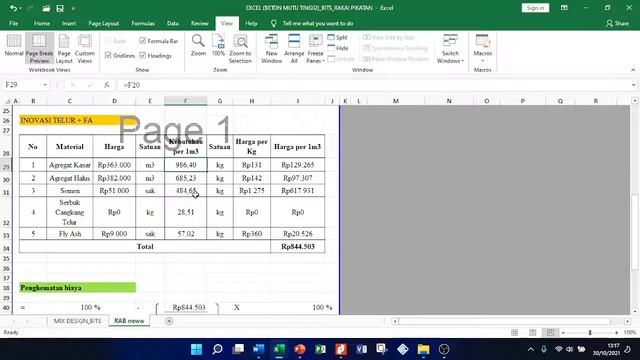Viewport: 640px width, 360px height.
Task: Select Page Break Preview view
Action: (39, 49)
